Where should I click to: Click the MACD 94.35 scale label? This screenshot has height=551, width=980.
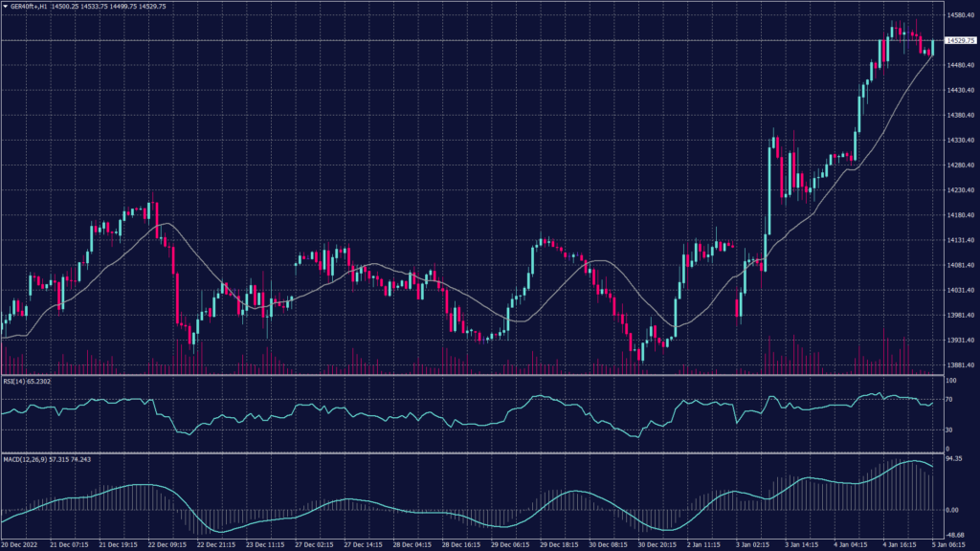[x=952, y=458]
